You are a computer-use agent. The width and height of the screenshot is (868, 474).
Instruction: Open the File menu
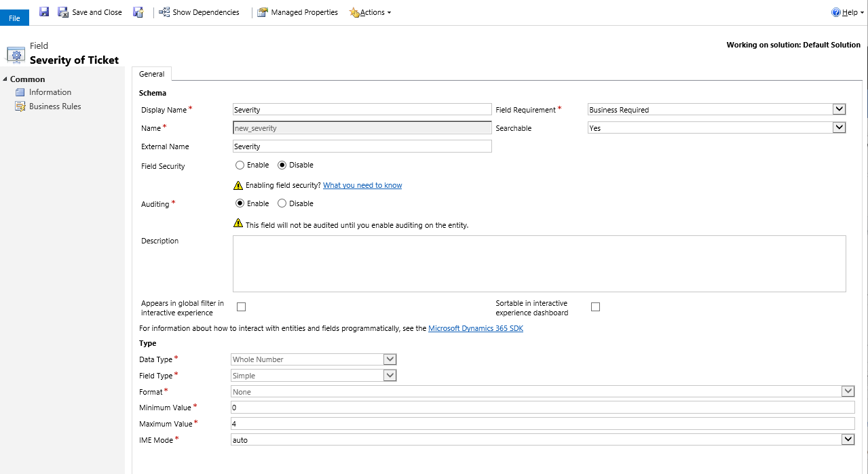14,18
